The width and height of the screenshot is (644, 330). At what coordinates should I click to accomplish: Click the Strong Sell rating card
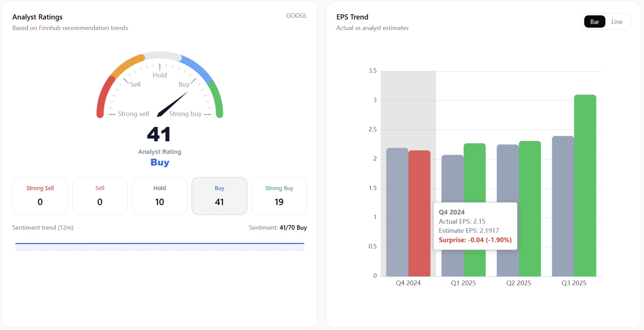tap(40, 196)
